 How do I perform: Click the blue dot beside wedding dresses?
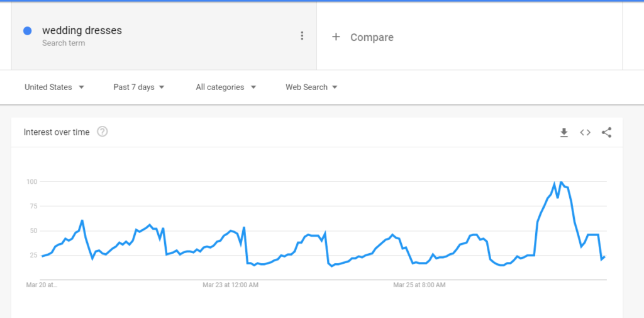click(x=28, y=31)
